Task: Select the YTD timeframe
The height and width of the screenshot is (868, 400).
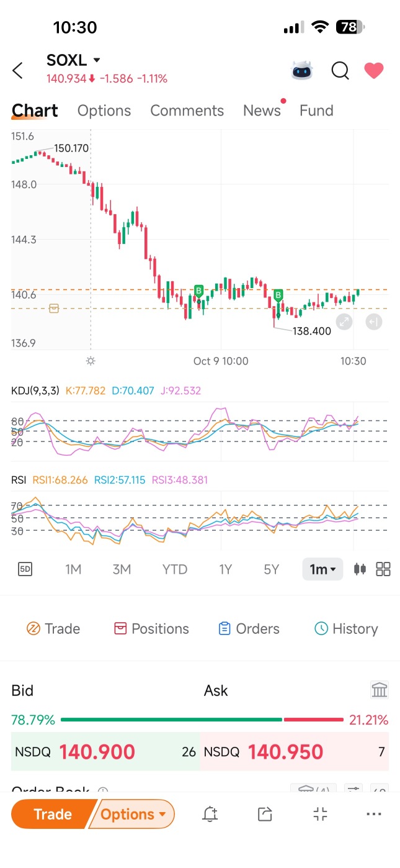Action: point(174,569)
